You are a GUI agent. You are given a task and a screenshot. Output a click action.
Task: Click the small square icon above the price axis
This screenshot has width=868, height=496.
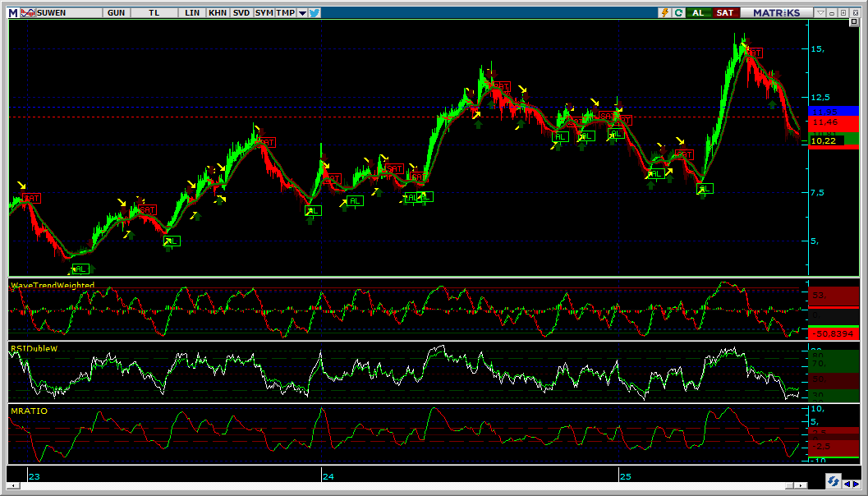(x=853, y=22)
